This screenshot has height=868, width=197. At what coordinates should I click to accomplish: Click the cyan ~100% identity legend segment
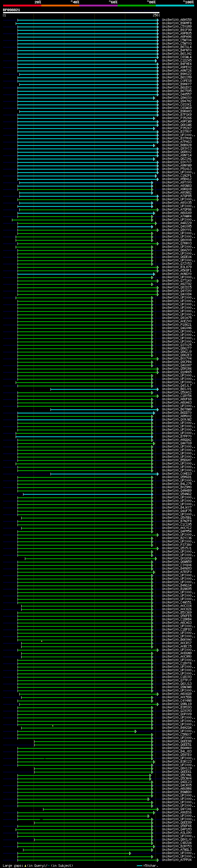175,6
